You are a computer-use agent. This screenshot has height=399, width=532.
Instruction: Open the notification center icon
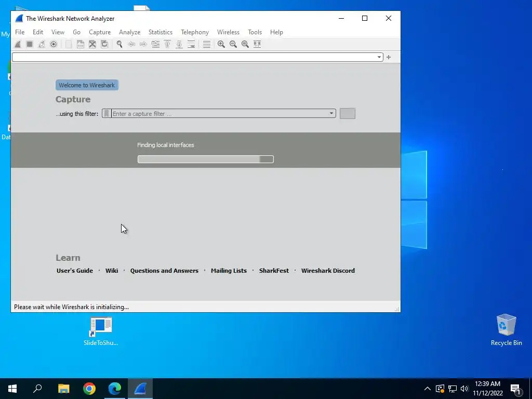pyautogui.click(x=515, y=389)
